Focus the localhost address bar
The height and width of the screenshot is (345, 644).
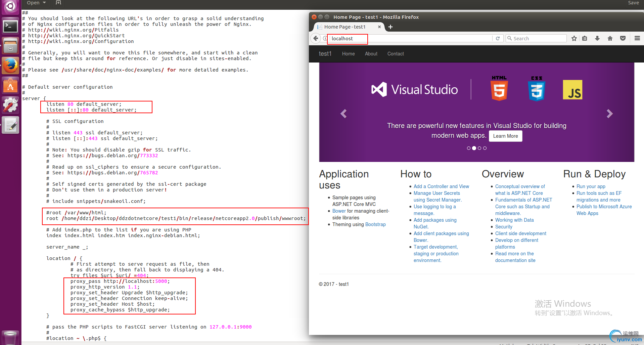pyautogui.click(x=410, y=38)
